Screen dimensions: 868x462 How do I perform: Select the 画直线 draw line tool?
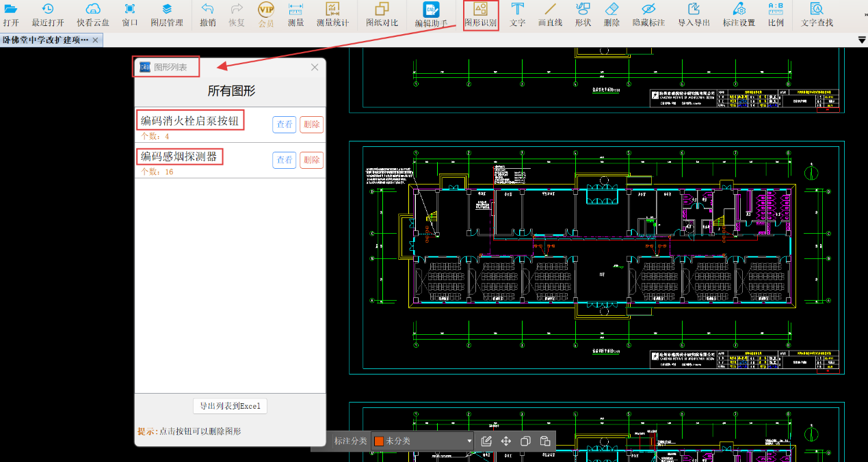[550, 14]
